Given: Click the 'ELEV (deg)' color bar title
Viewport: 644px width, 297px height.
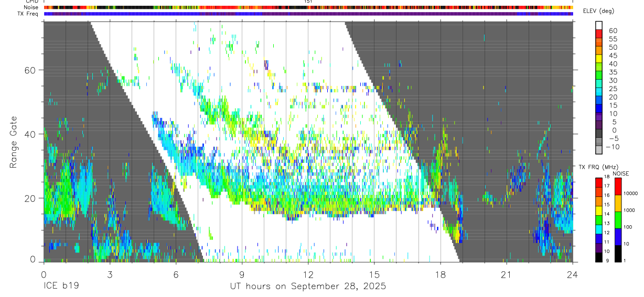Looking at the screenshot, I should (600, 11).
